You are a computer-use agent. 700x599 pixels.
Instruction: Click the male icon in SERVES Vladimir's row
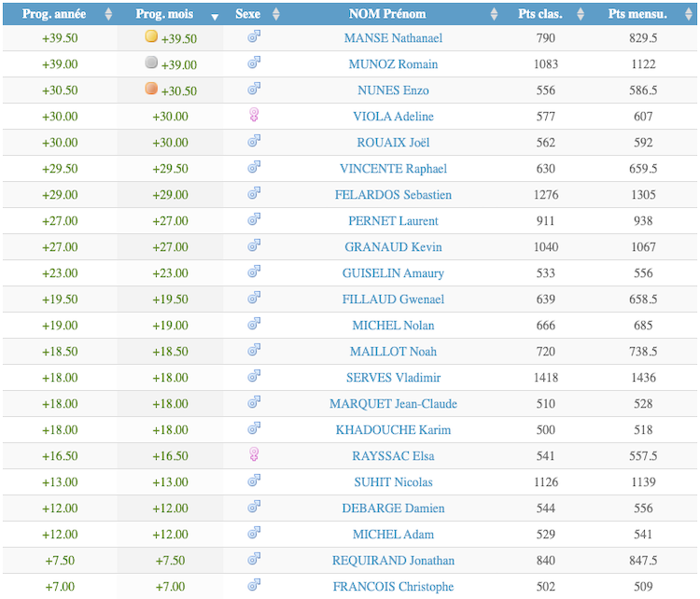(253, 377)
